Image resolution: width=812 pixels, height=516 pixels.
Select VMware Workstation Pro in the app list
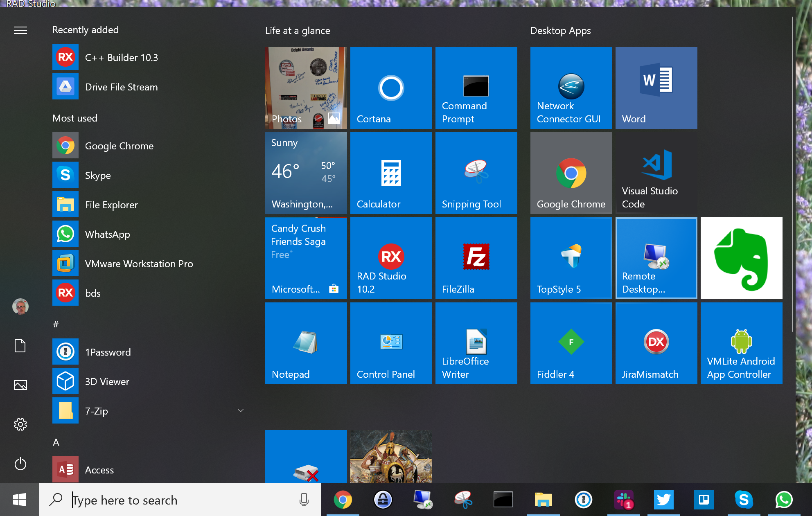[139, 264]
